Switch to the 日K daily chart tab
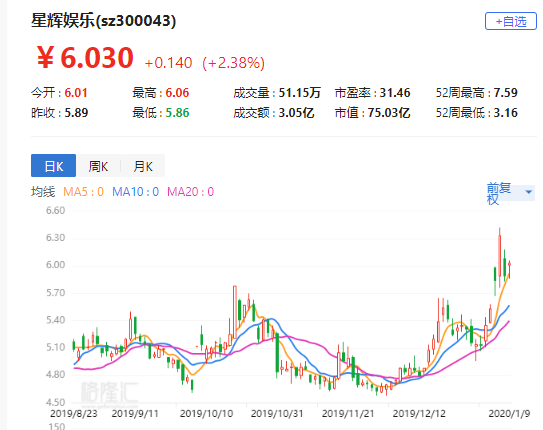 [x=53, y=166]
